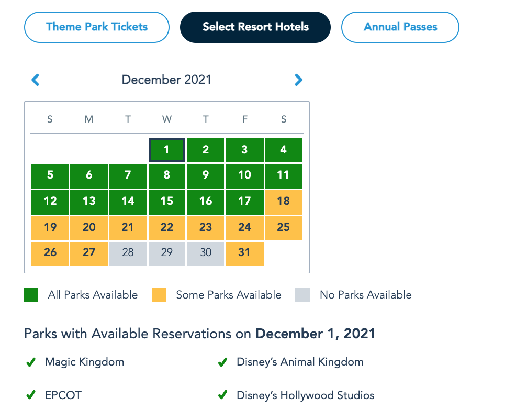Click the green checkmark beside Magic Kingdom

coord(31,362)
